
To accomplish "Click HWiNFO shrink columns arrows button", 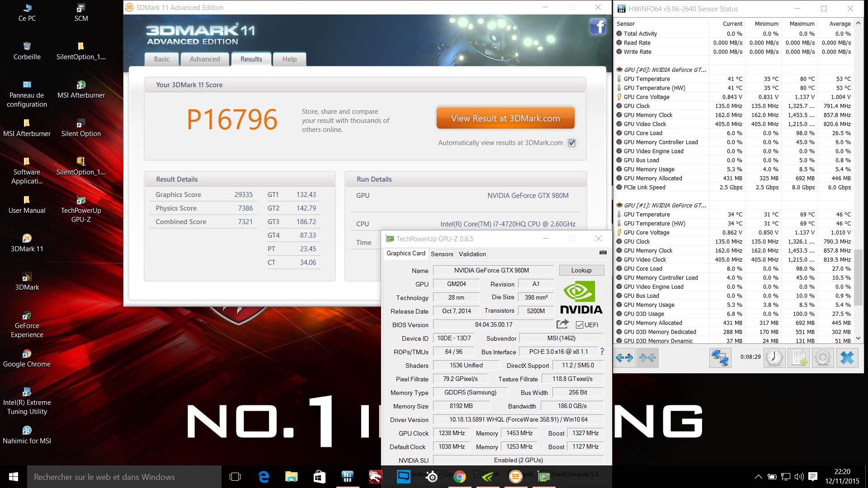I will tap(648, 358).
